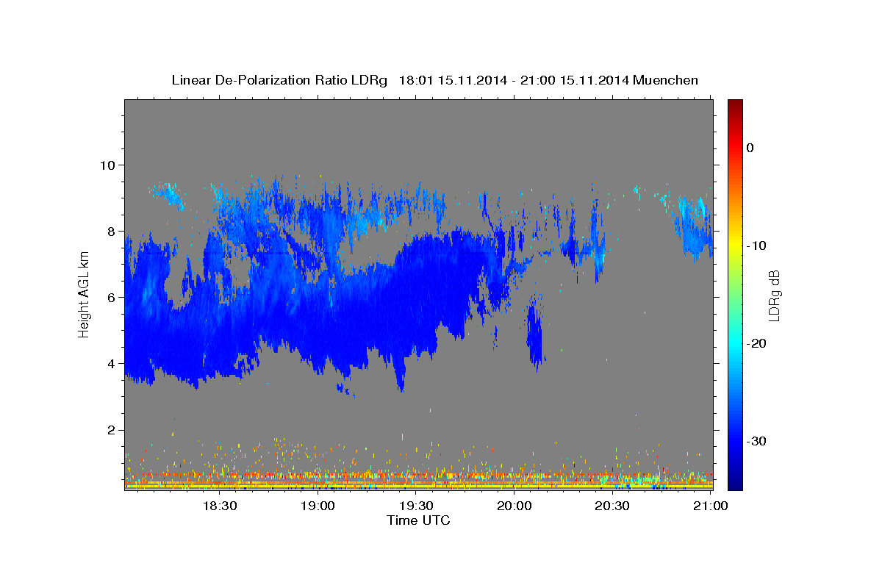
Task: Click the "19:00" time tick label
Action: [318, 506]
